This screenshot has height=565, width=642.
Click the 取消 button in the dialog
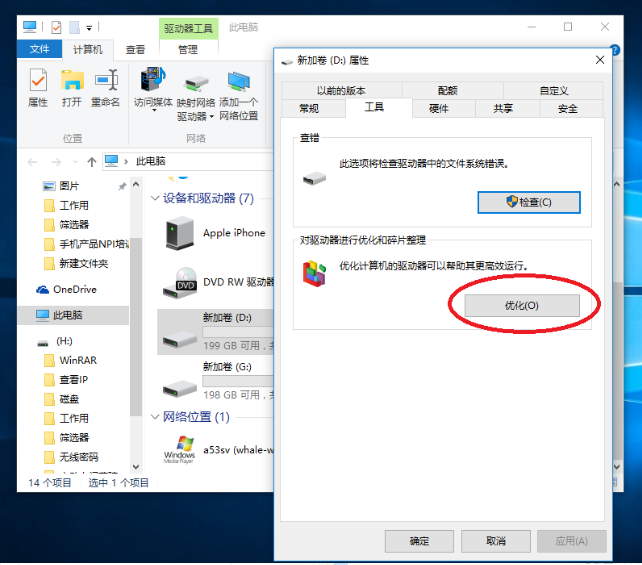[496, 541]
